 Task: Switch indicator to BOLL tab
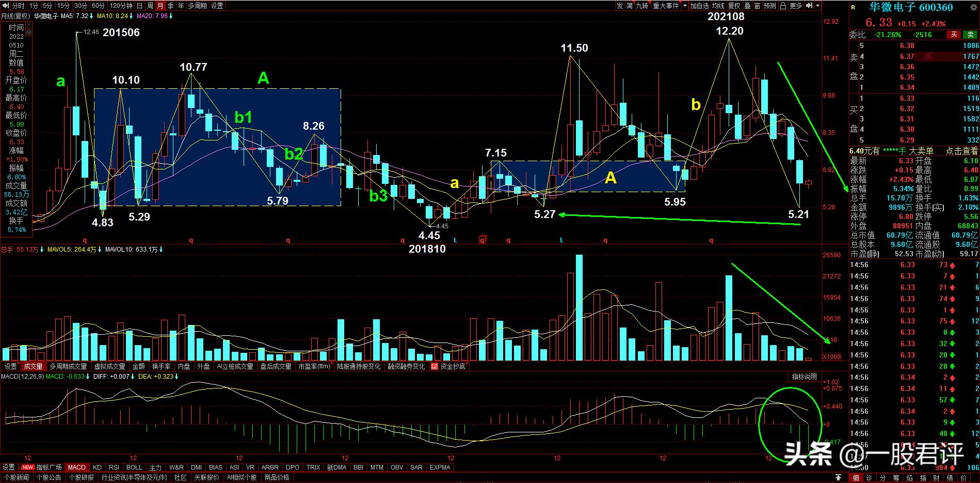coord(134,468)
